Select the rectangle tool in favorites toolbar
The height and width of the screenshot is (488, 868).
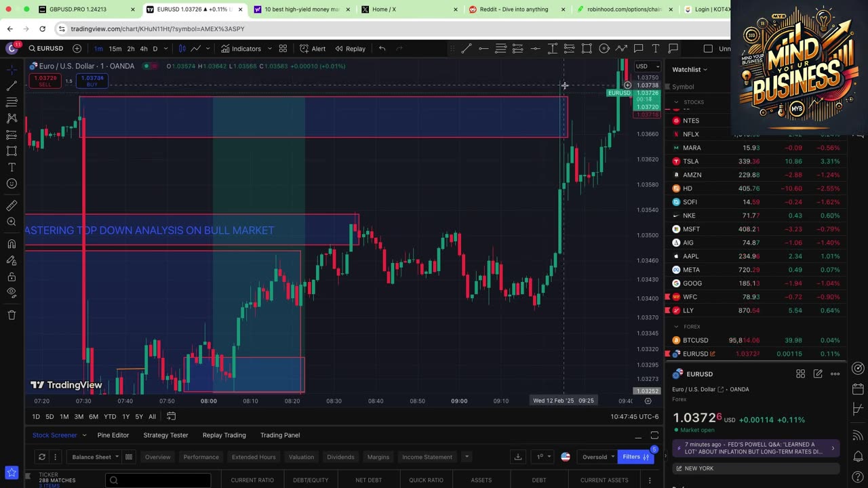click(x=587, y=49)
